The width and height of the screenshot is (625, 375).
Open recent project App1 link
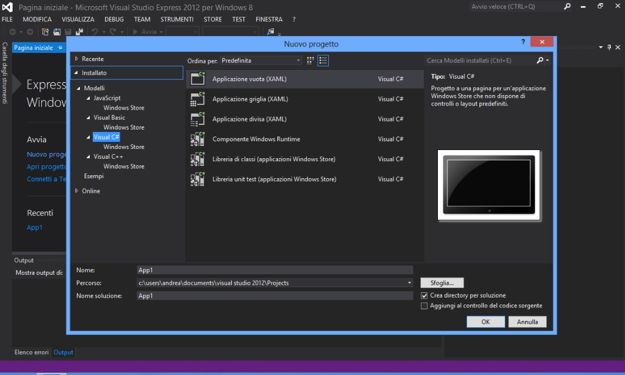click(34, 228)
